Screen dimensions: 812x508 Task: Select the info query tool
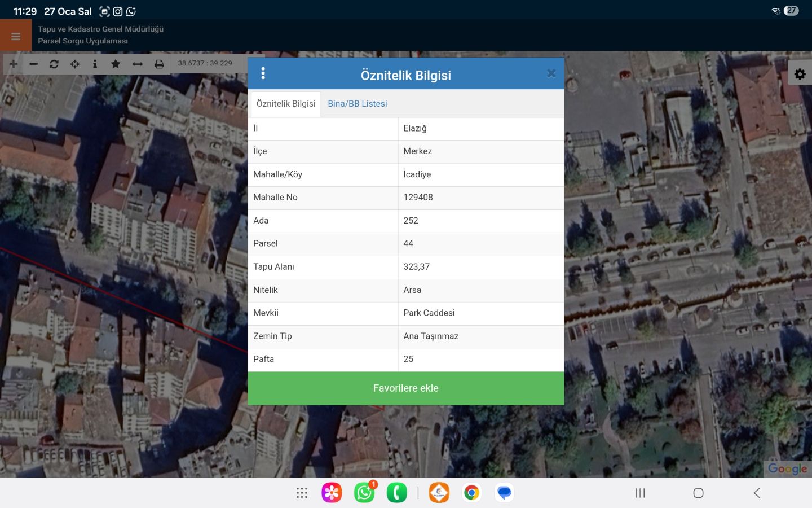pos(95,64)
